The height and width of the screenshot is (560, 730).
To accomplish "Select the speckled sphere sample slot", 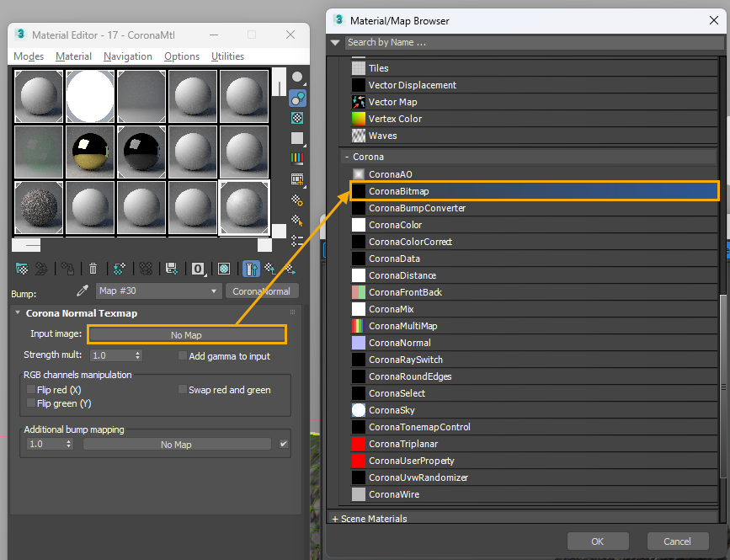I will (x=39, y=208).
